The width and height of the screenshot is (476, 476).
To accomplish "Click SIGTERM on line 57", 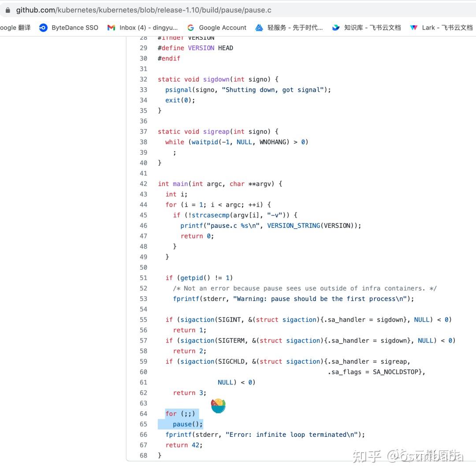I will (231, 341).
